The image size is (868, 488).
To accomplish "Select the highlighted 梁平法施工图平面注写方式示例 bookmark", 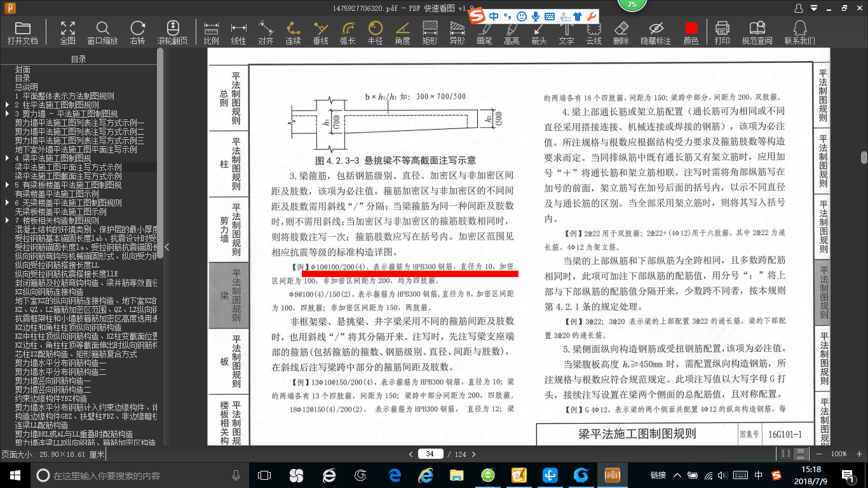I will [68, 167].
